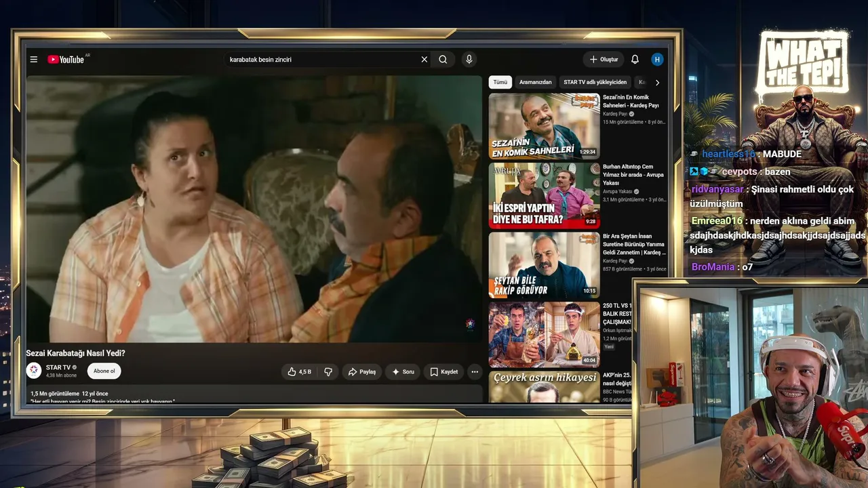
Task: Click the Soru ask button
Action: 403,371
